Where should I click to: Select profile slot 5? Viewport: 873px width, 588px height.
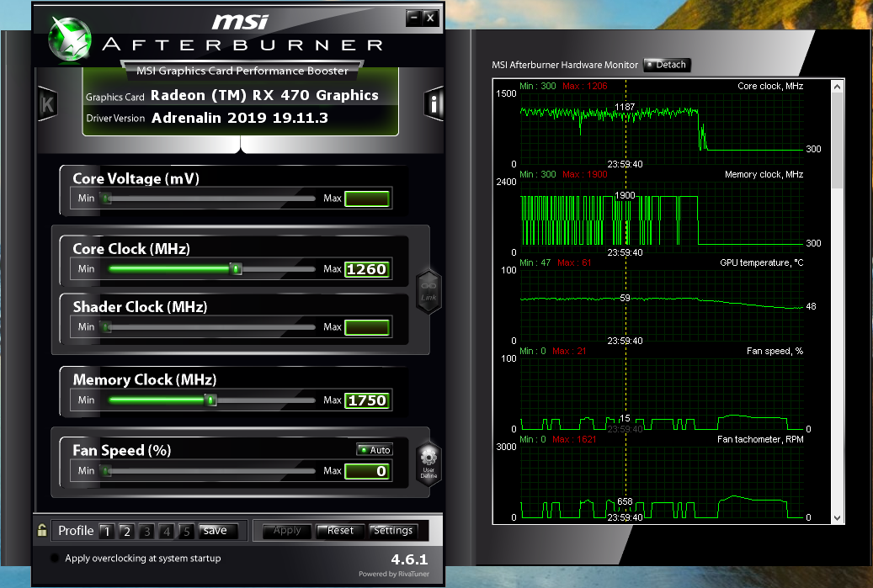187,532
